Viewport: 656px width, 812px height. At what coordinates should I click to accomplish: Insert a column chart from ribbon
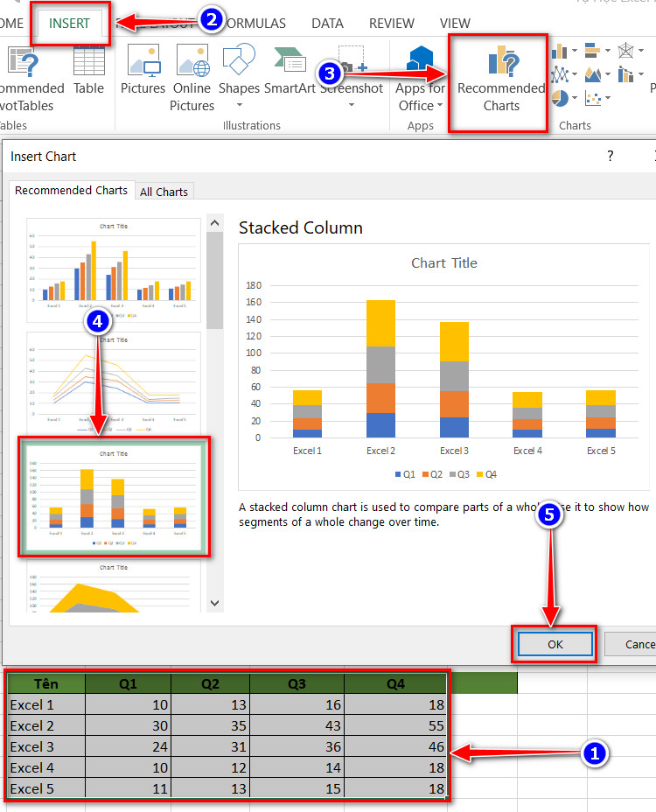coord(559,51)
